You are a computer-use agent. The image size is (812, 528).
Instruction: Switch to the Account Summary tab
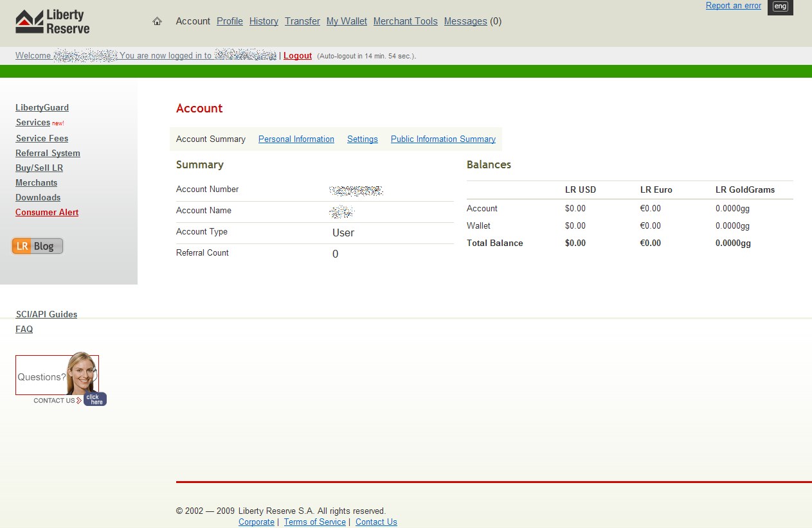coord(211,139)
